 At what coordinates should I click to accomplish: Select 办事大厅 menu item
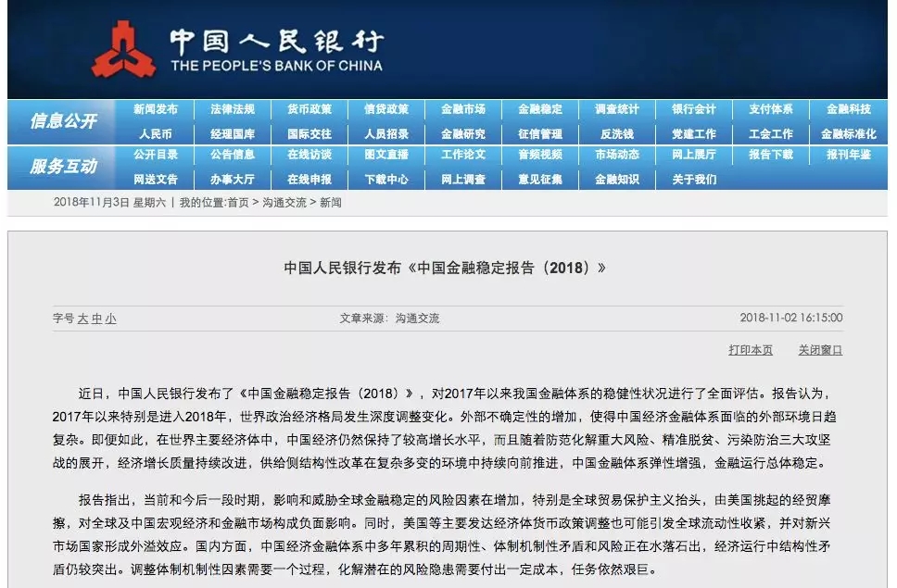point(233,180)
